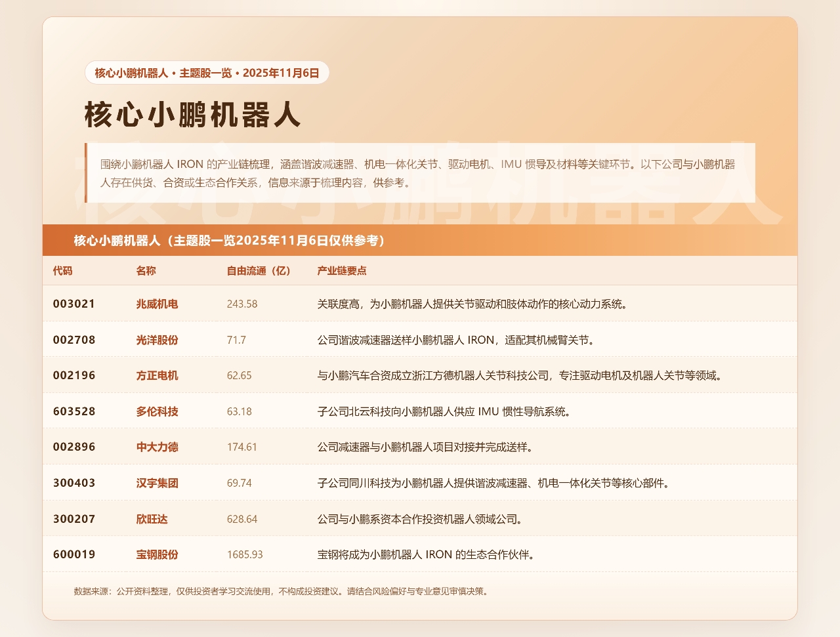Click the description '公司与小鹏系资本合作投资机器人领域公司'
Viewport: 840px width, 637px height.
(420, 519)
